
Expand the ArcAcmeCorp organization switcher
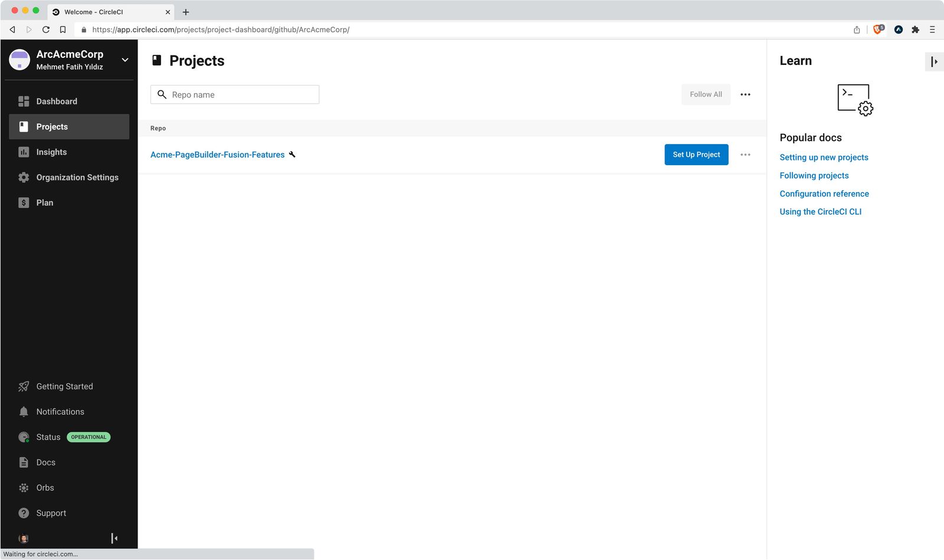tap(125, 60)
